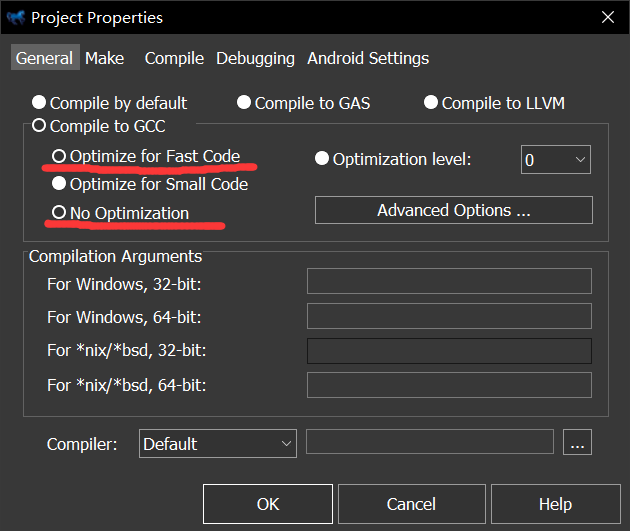Choose Compile to GCC radio button
This screenshot has width=630, height=531.
(x=98, y=126)
